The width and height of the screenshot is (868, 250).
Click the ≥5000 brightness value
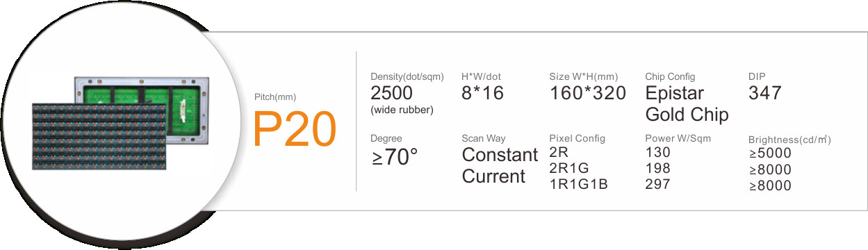pos(770,154)
